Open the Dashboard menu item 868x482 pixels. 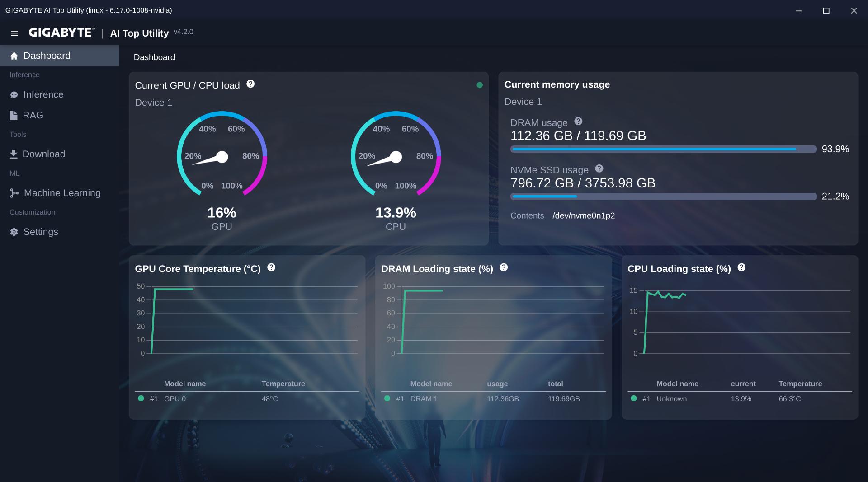[x=60, y=56]
